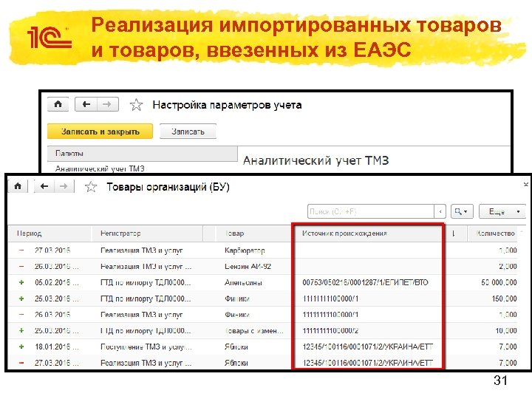Image resolution: width=532 pixels, height=399 pixels.
Task: Select Валюты section in settings list
Action: point(142,154)
